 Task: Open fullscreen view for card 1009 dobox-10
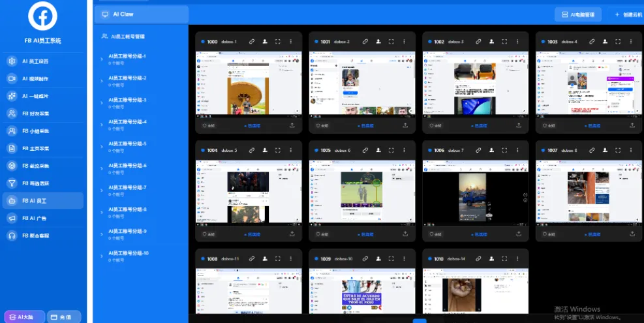coord(391,259)
